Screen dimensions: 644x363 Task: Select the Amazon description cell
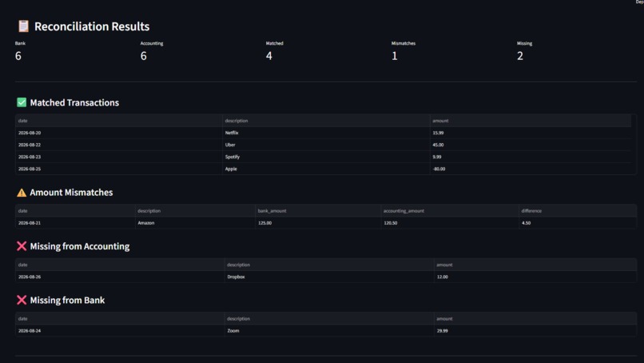(195, 223)
